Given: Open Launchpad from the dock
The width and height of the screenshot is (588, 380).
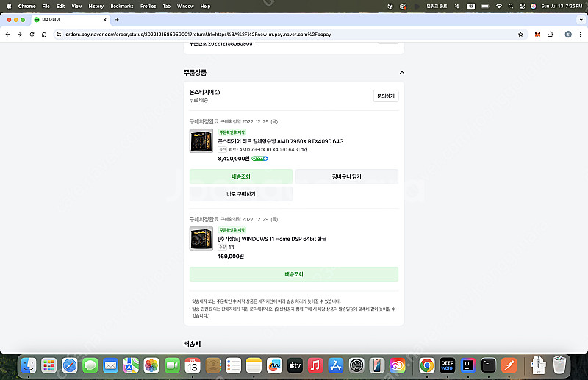Looking at the screenshot, I should (x=49, y=365).
